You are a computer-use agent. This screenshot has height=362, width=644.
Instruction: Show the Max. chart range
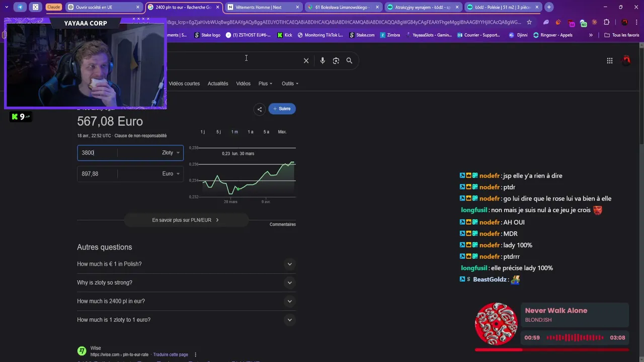tap(282, 132)
